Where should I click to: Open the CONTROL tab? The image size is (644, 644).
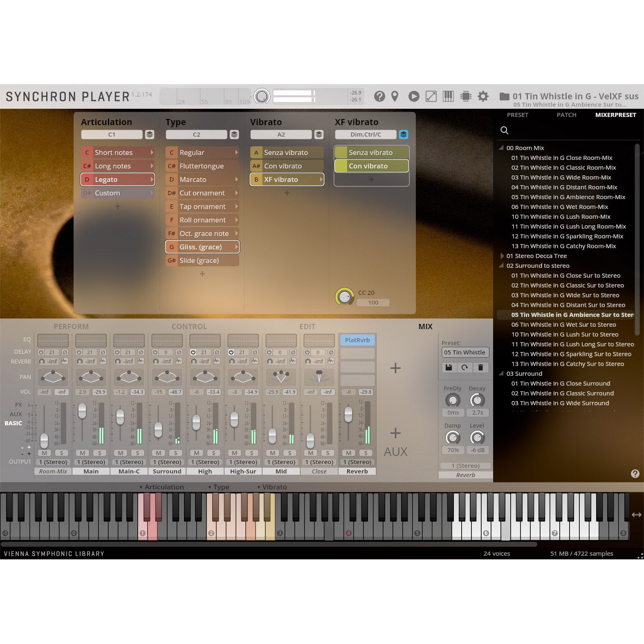189,327
